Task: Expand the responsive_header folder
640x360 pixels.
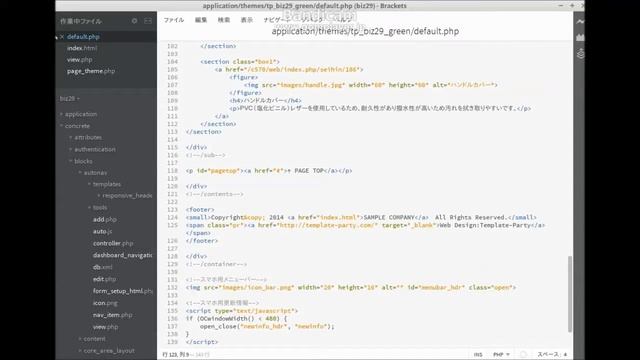Action: (127, 196)
